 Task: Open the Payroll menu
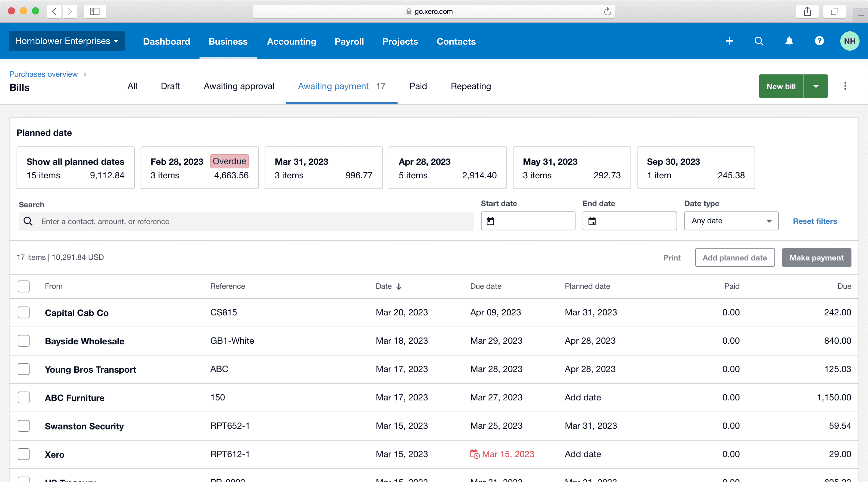tap(349, 42)
